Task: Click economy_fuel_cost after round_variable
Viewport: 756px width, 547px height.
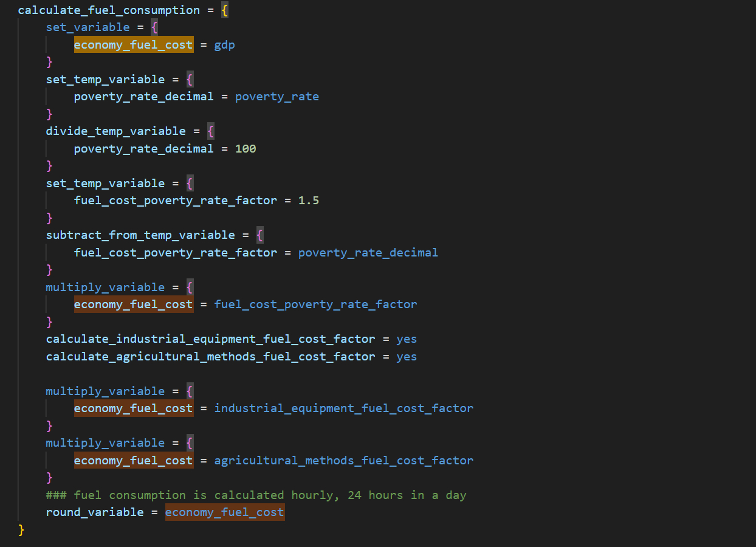Action: point(225,512)
